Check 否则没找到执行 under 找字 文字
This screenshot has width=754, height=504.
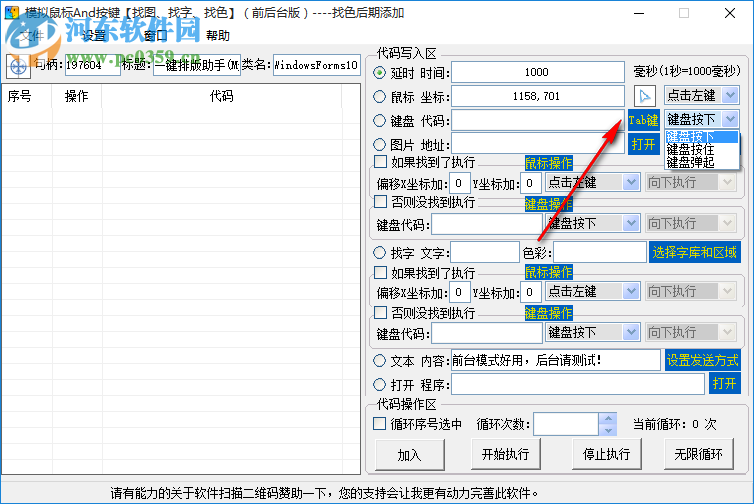380,313
